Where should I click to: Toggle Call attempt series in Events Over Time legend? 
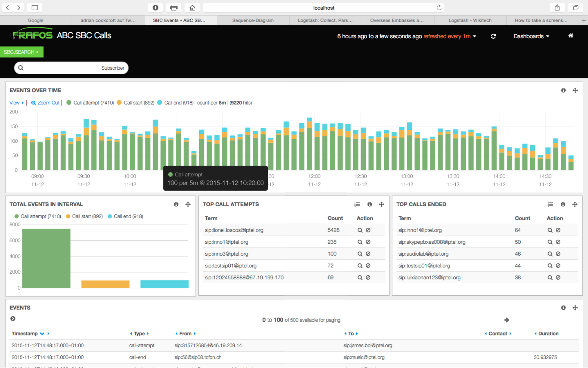pyautogui.click(x=90, y=103)
